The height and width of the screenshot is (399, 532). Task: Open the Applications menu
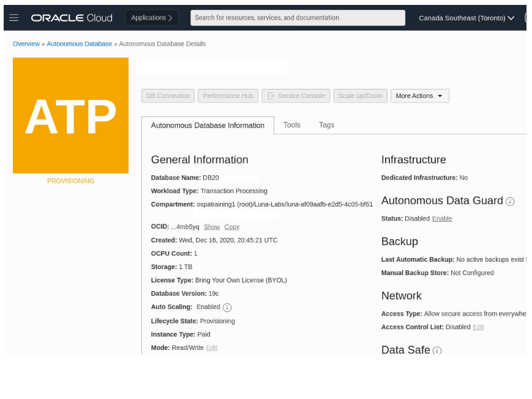[152, 18]
